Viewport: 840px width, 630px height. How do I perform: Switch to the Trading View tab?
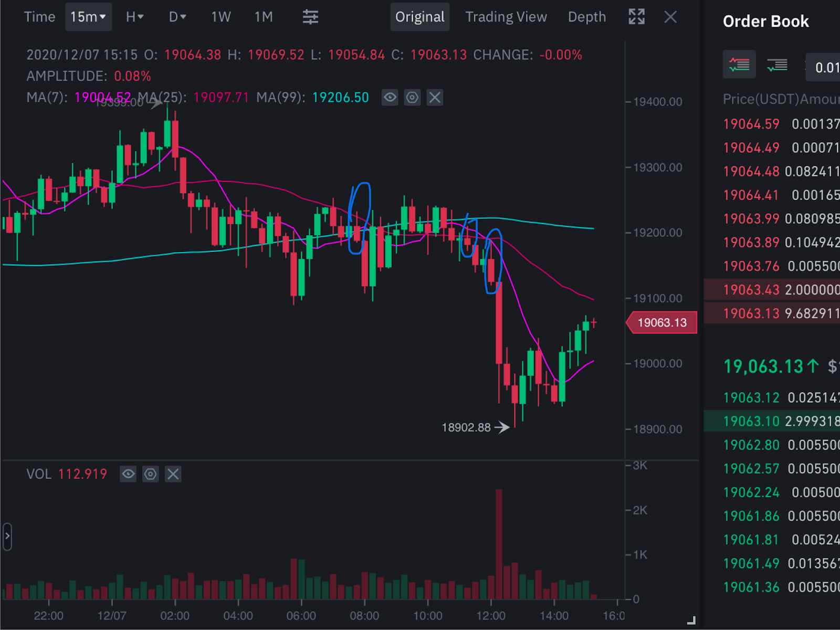coord(506,16)
